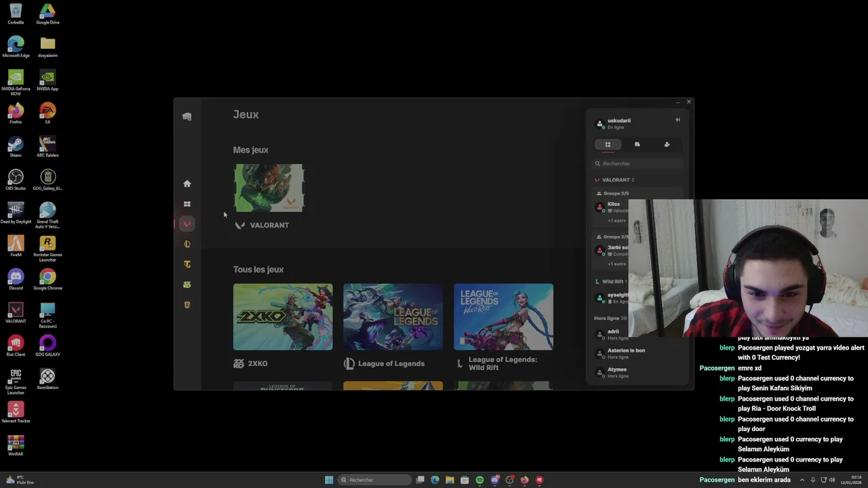Focus the friends Rechercher search field
The image size is (868, 488).
637,163
